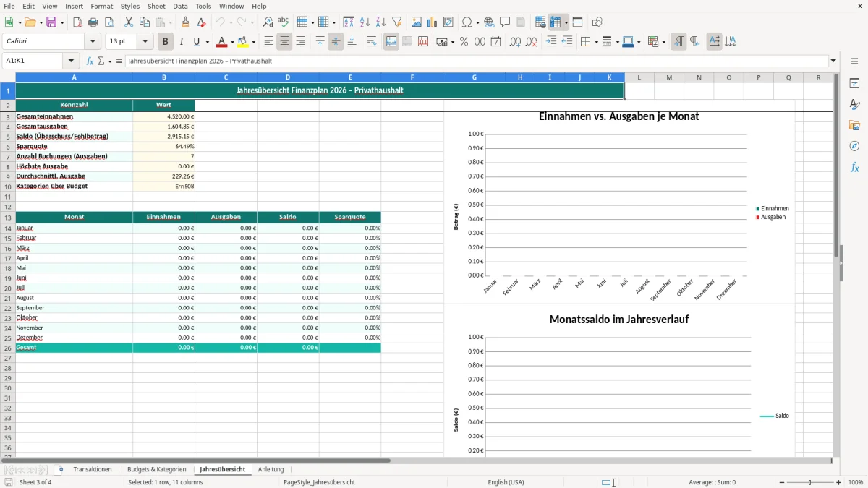Sort ascending
This screenshot has width=868, height=488.
pos(365,22)
